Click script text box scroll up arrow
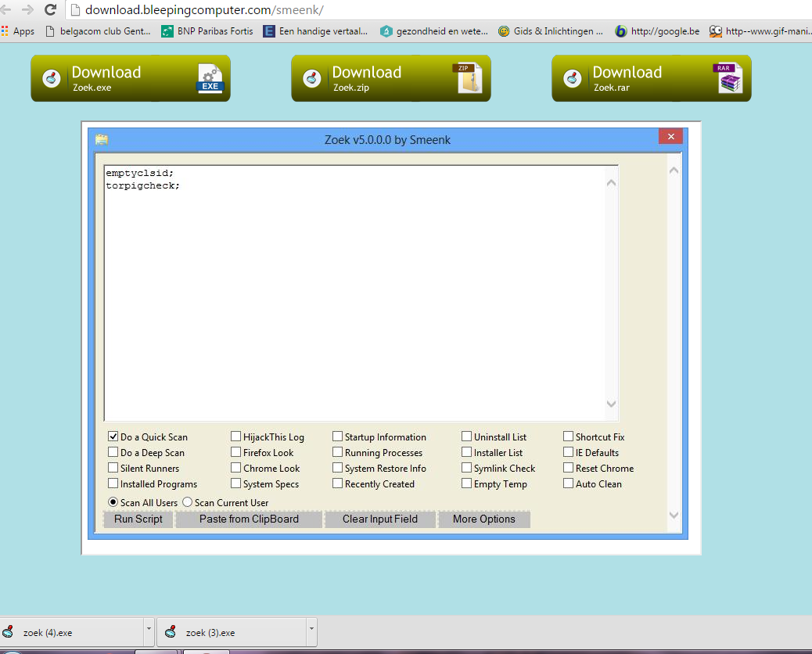 611,183
